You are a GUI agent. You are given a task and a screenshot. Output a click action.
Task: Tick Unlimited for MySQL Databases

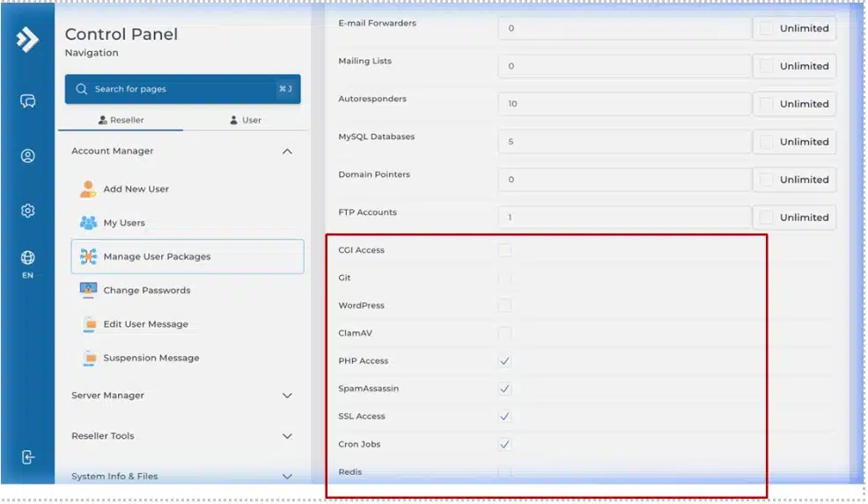point(766,142)
